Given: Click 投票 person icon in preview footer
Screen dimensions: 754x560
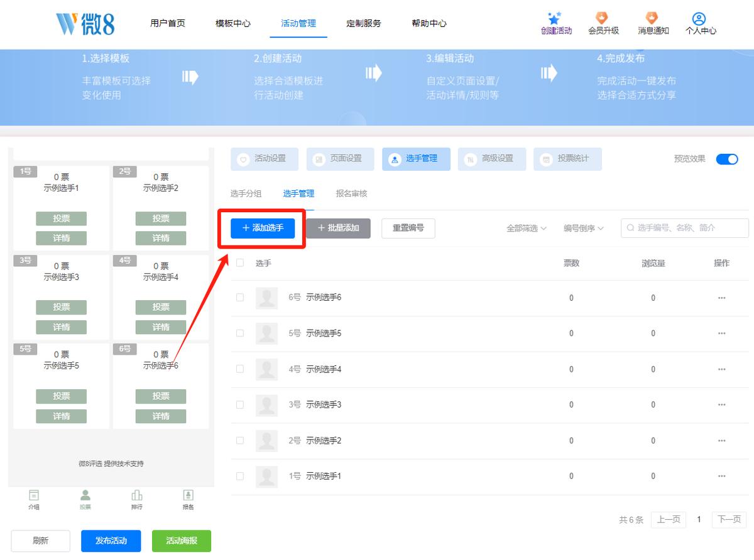Looking at the screenshot, I should pyautogui.click(x=85, y=495).
